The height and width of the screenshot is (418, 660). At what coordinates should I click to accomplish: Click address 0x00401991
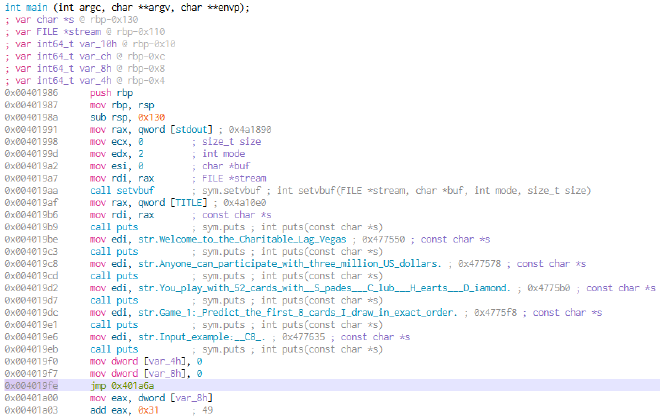32,129
